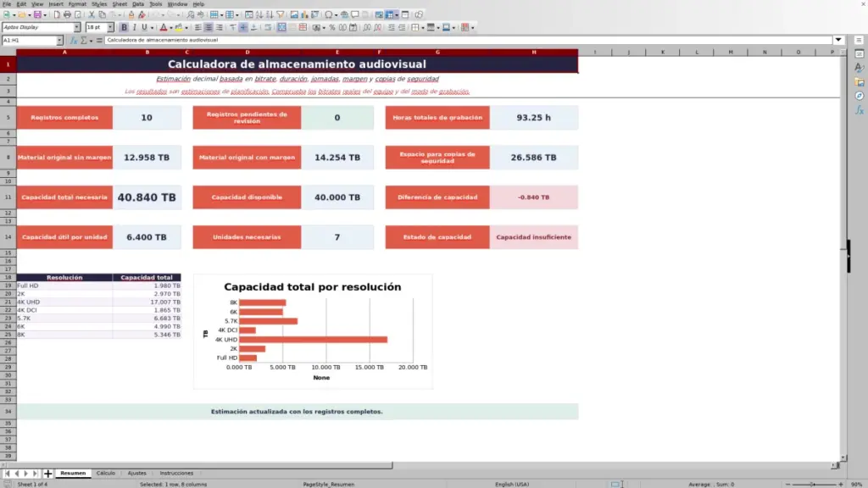Toggle Bold formatting

(x=124, y=27)
